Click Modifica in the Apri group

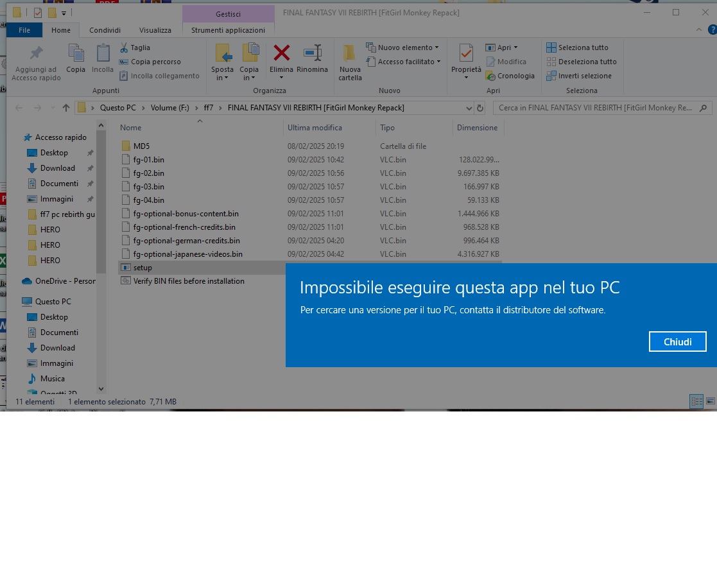(x=506, y=62)
